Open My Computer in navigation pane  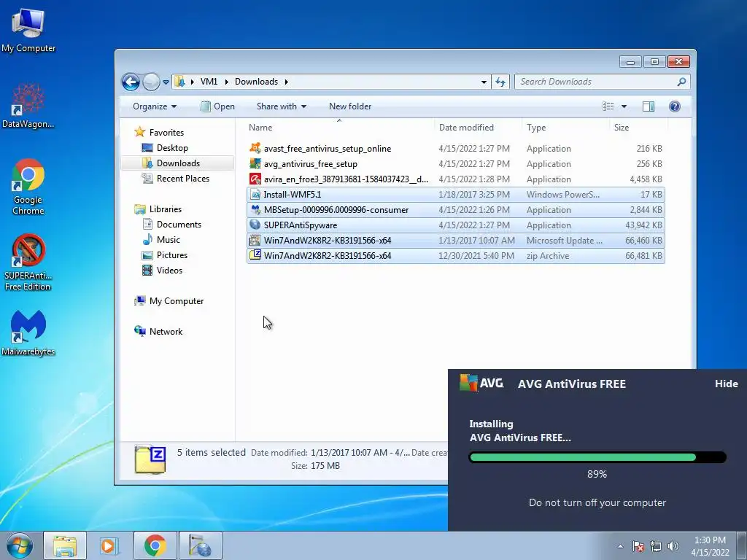[x=169, y=301]
